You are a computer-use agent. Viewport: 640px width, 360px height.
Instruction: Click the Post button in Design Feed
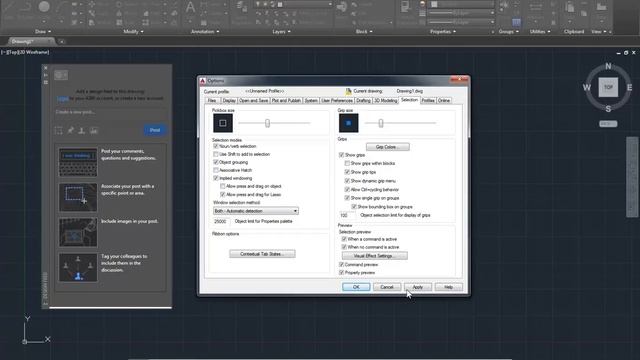tap(155, 130)
